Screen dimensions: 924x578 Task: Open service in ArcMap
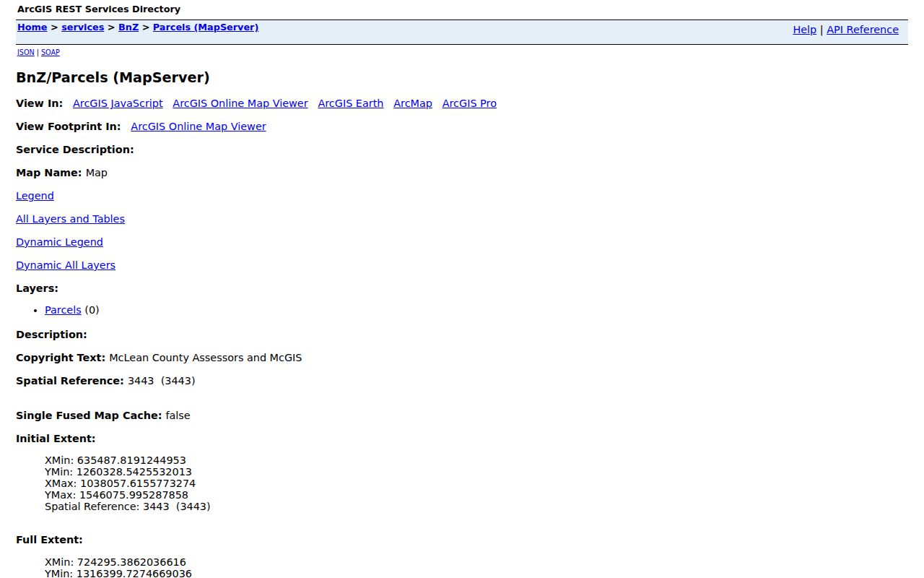[x=413, y=103]
